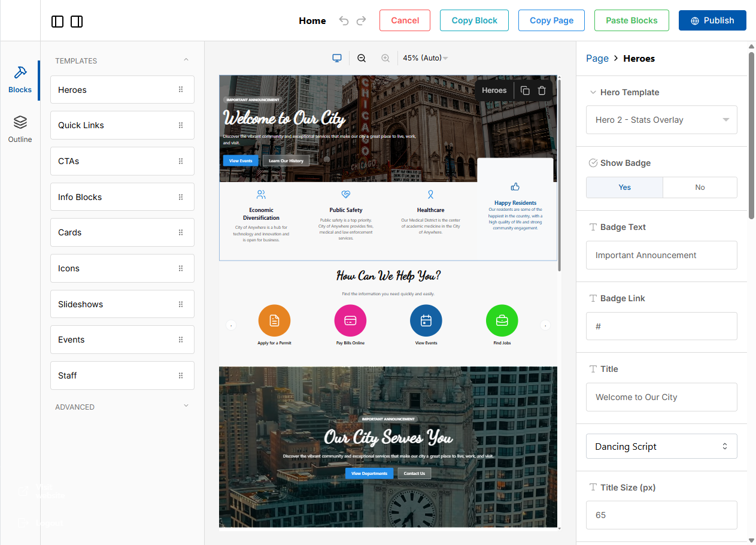The width and height of the screenshot is (756, 545).
Task: Click the green Find Jobs briefcase icon
Action: pos(502,320)
